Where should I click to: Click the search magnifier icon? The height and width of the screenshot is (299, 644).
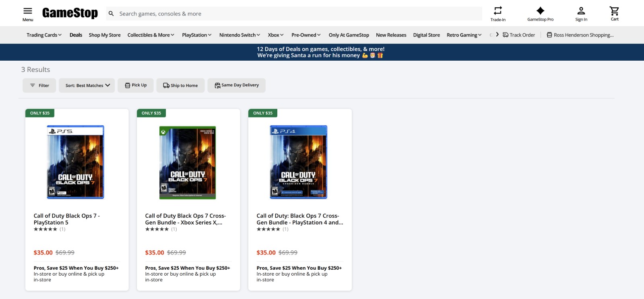pos(111,14)
